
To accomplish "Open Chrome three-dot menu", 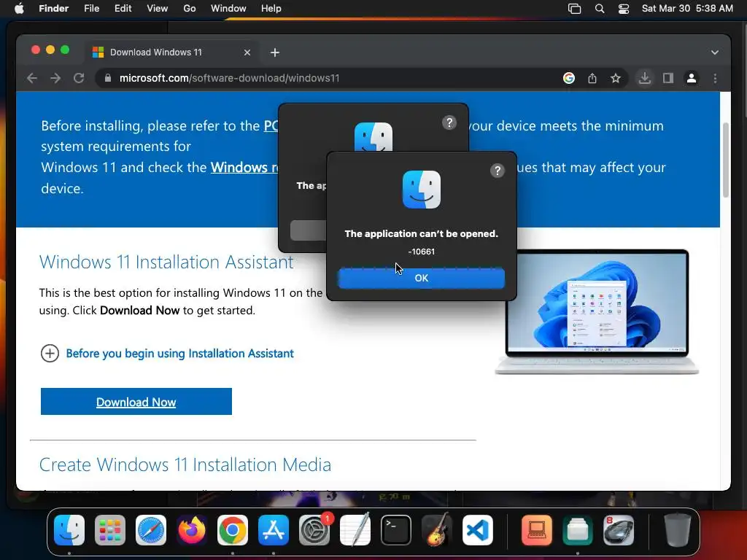I will [x=715, y=78].
